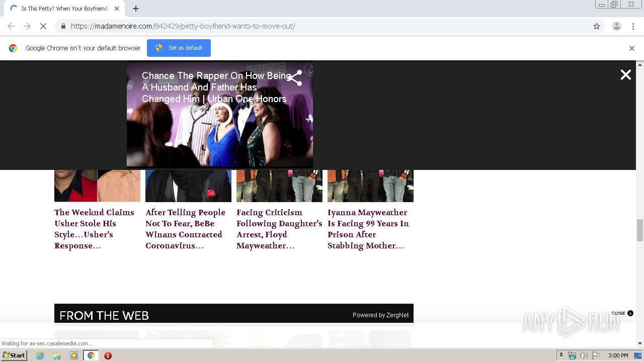Image resolution: width=644 pixels, height=362 pixels.
Task: Click Iyanna Mayweather article thumbnail image
Action: pos(370,186)
